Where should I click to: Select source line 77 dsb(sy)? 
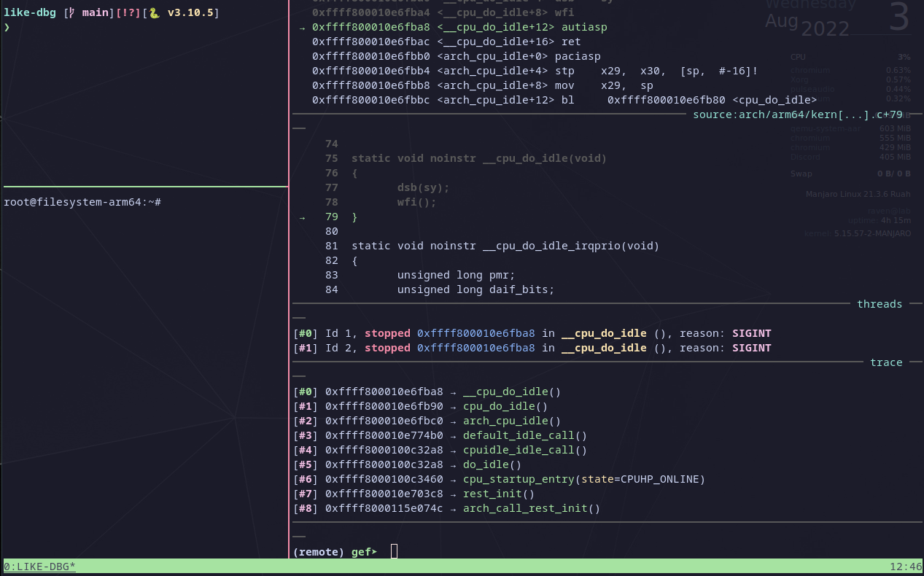click(387, 187)
